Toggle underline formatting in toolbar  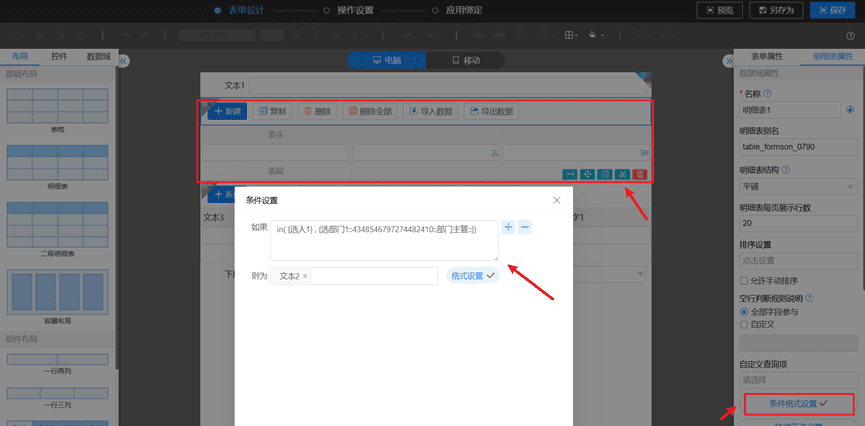point(336,35)
